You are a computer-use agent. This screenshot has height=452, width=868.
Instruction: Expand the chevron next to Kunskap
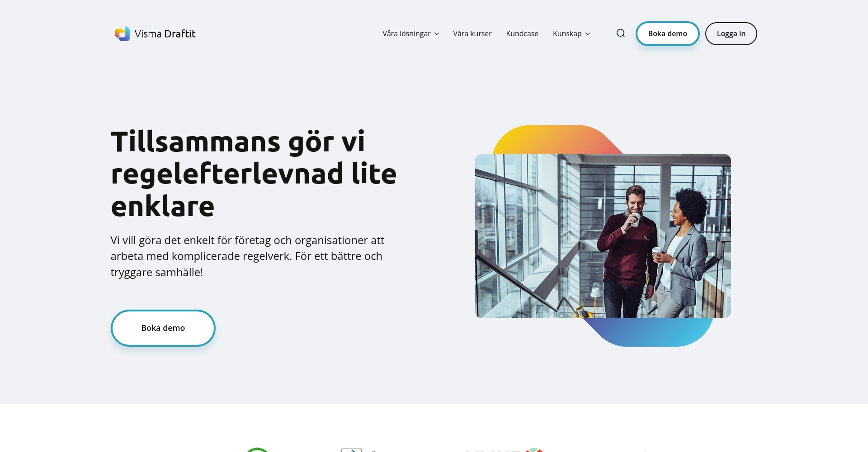[588, 34]
